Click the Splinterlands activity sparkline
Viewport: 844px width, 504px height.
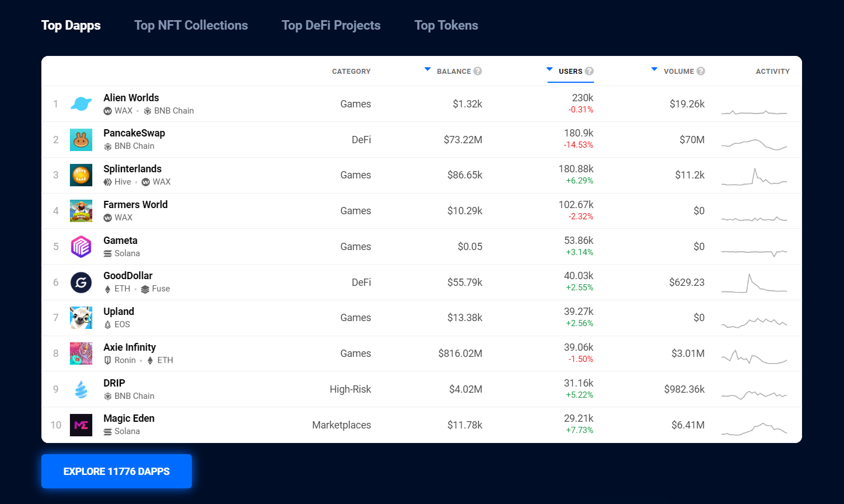754,177
